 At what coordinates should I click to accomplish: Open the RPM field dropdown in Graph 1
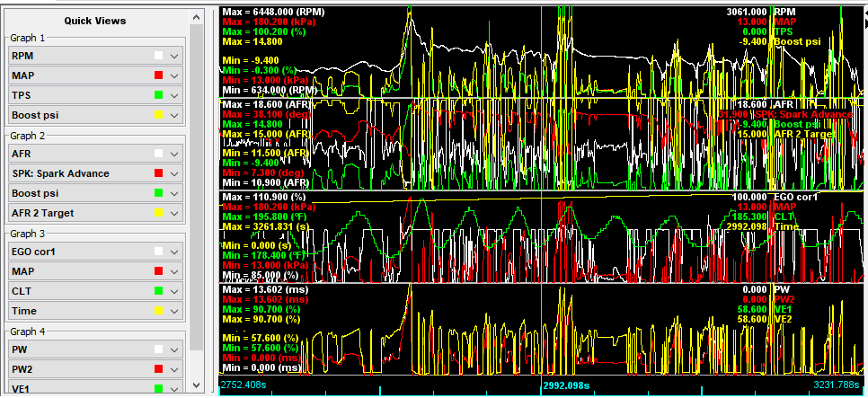(x=175, y=56)
